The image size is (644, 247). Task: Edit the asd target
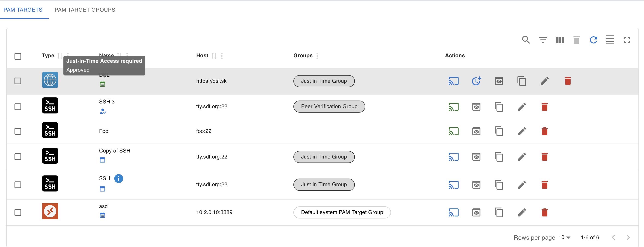pos(522,212)
